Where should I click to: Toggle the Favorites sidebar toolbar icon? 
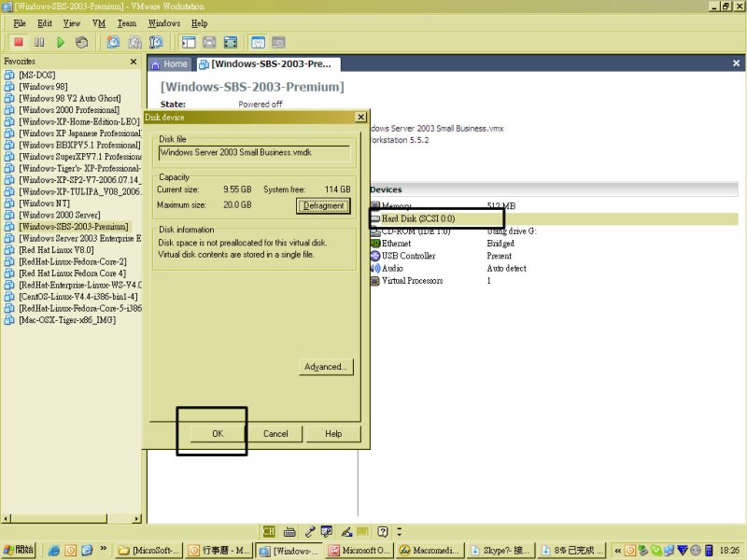tap(189, 42)
